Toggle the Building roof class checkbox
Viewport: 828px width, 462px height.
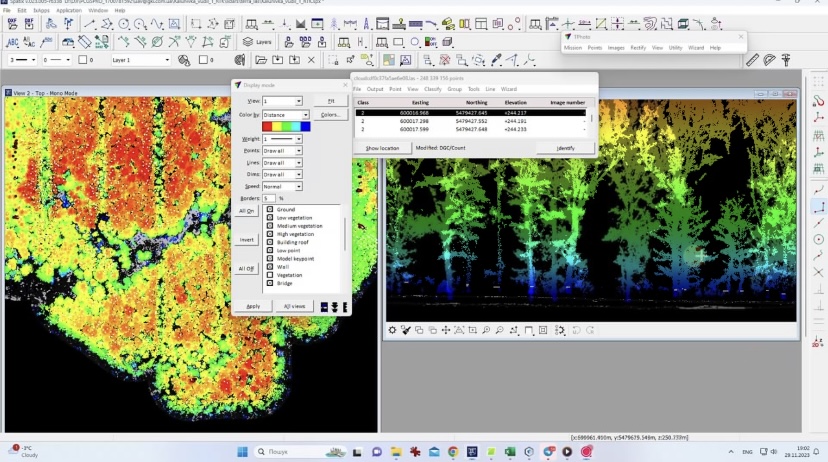tap(270, 242)
